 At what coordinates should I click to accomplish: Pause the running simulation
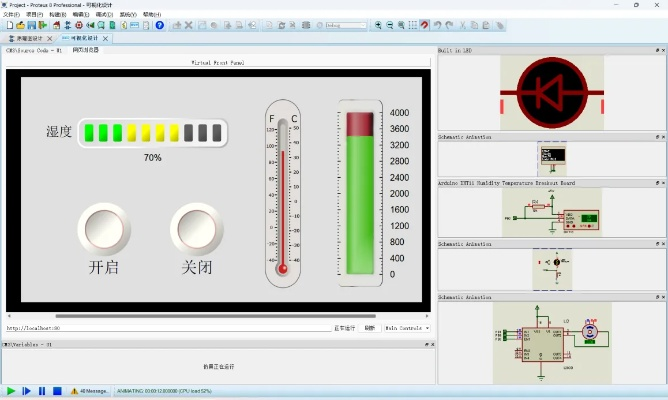click(x=42, y=391)
